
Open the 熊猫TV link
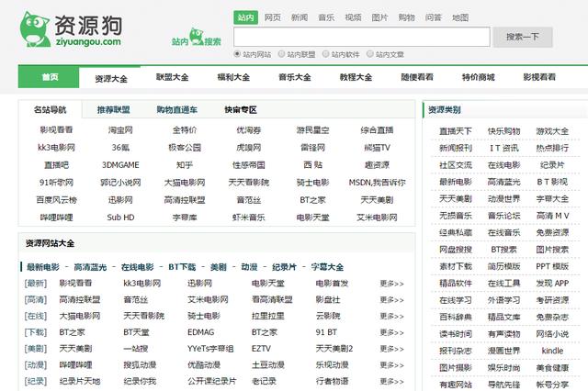click(377, 148)
